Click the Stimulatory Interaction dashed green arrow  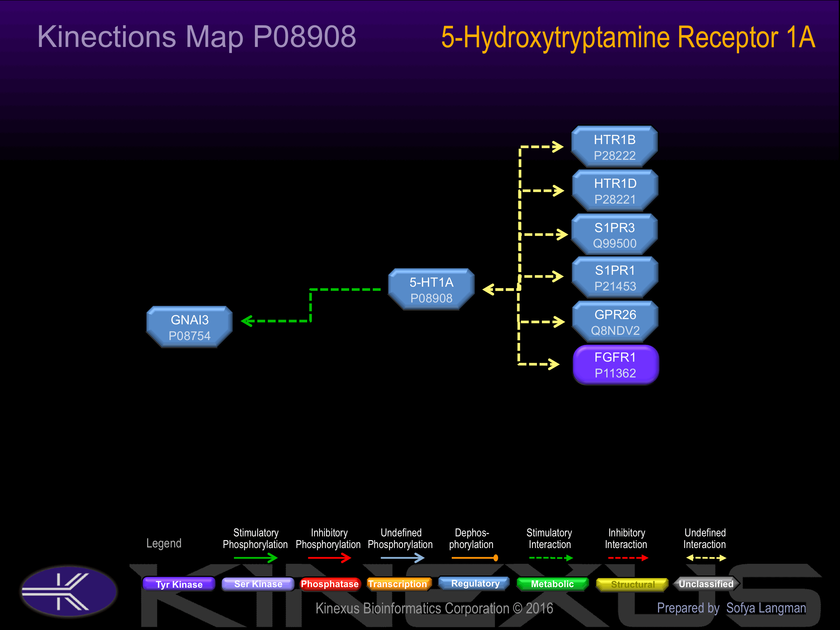coord(551,558)
